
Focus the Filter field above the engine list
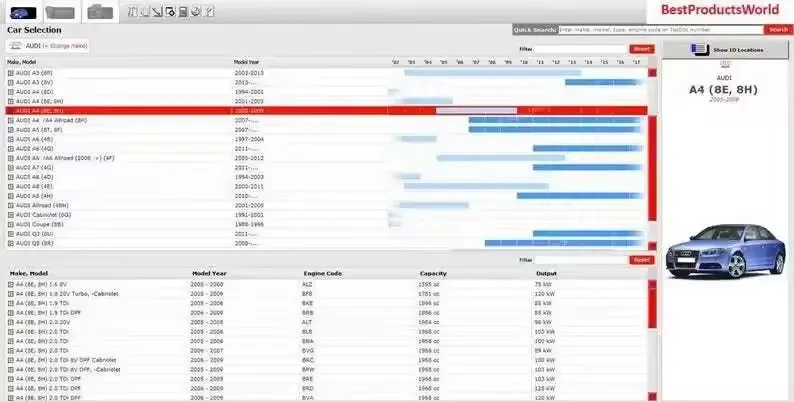point(581,260)
